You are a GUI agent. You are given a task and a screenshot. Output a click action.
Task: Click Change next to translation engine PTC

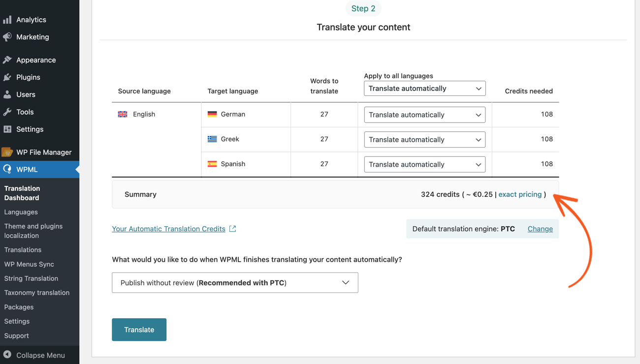pyautogui.click(x=540, y=228)
